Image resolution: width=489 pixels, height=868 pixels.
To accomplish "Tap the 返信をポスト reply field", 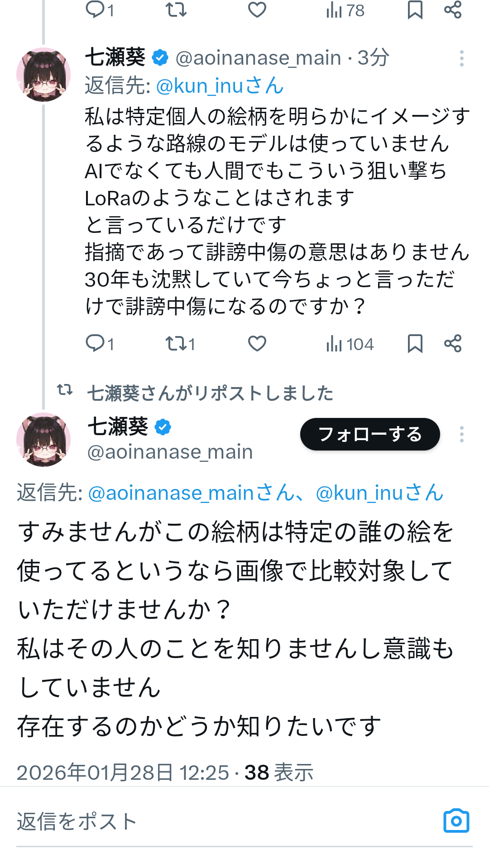I will (x=217, y=821).
